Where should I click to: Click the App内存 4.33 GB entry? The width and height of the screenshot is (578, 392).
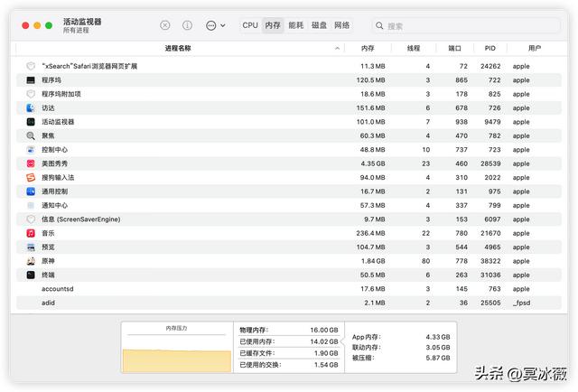[x=401, y=337]
